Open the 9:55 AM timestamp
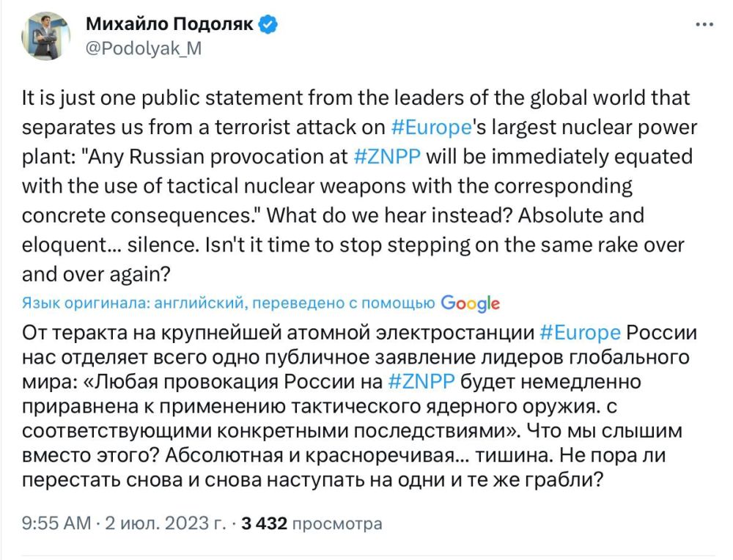 pos(56,523)
